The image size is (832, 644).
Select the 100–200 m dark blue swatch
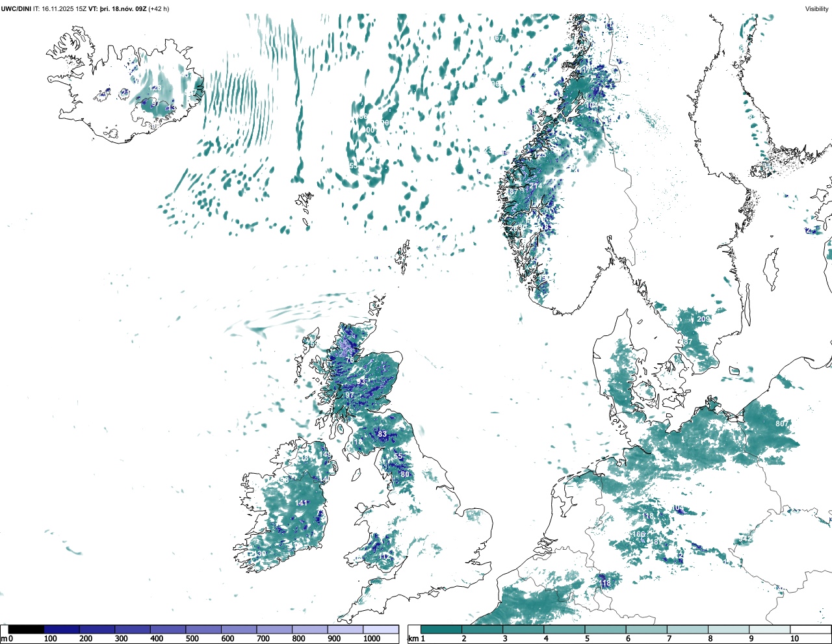62,629
